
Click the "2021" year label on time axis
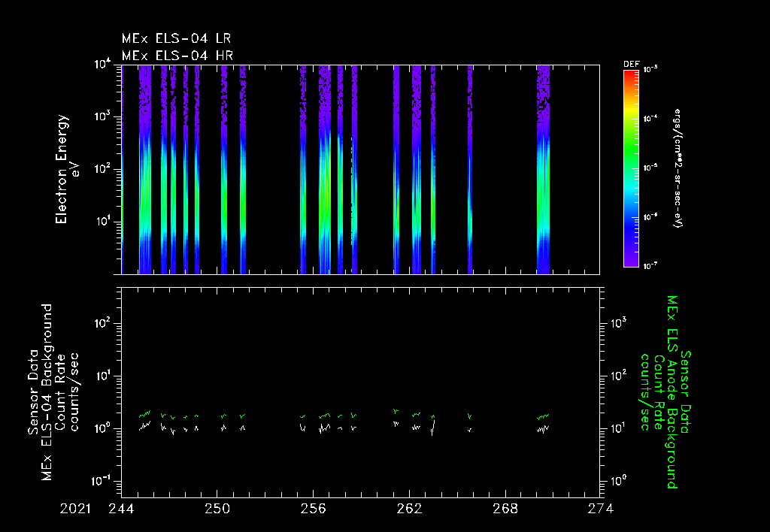click(x=75, y=509)
